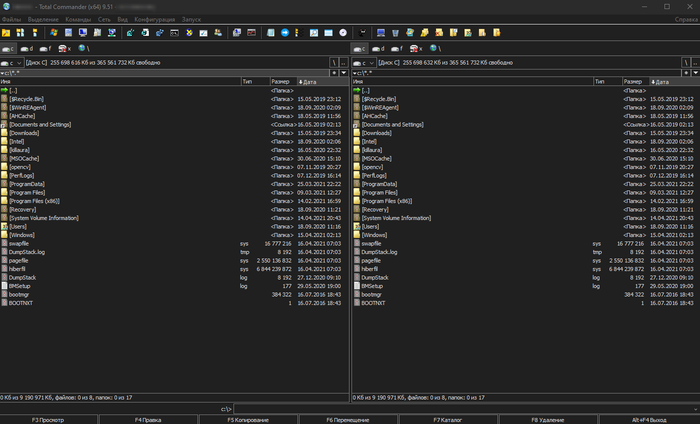This screenshot has width=700, height=424.
Task: Sort right panel by Дата column
Action: (675, 82)
